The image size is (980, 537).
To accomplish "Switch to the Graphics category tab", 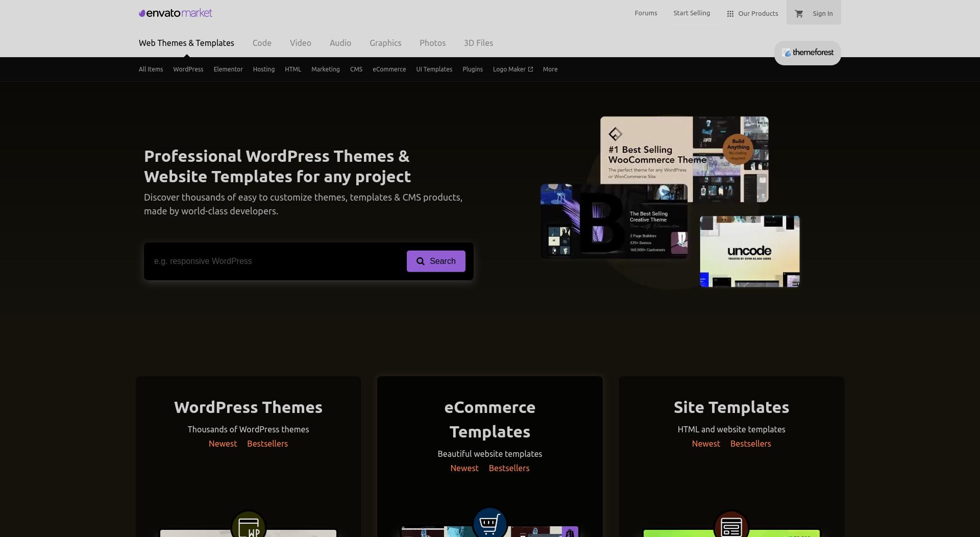I will click(x=385, y=43).
